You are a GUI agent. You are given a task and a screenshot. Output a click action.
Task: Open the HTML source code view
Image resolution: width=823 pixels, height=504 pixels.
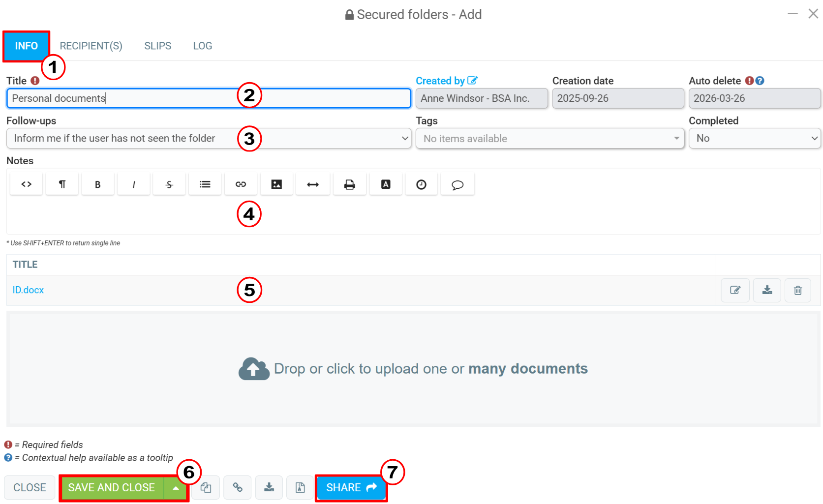(27, 184)
